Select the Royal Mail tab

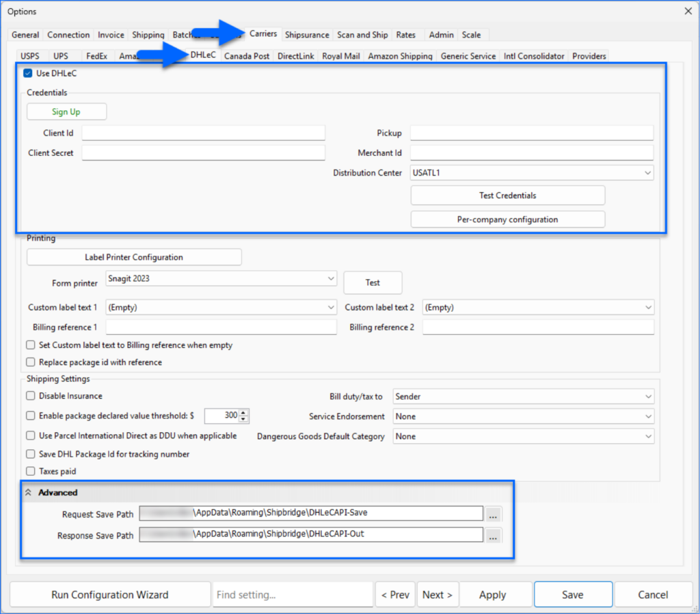(x=340, y=56)
